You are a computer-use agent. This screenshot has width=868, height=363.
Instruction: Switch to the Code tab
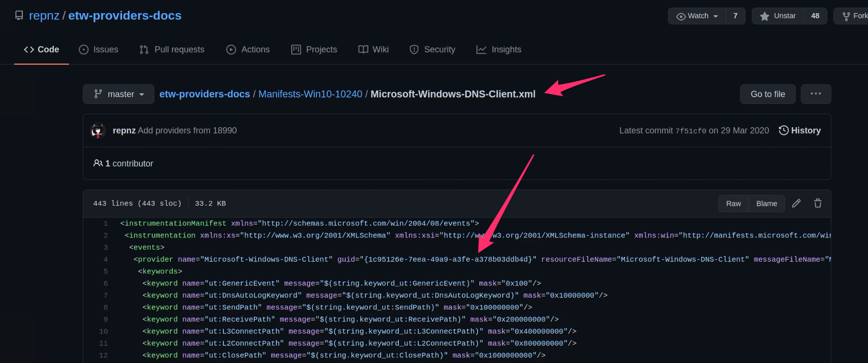click(x=42, y=50)
